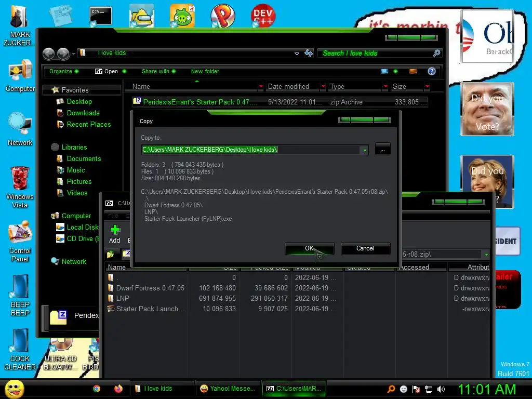532x399 pixels.
Task: Sort 7-Zip list by Accessed column
Action: (x=421, y=268)
